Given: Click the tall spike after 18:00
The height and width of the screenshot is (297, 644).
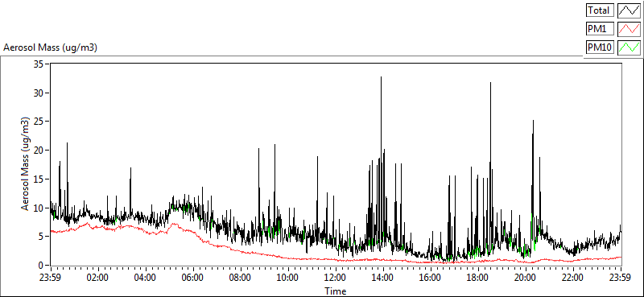Looking at the screenshot, I should (490, 164).
